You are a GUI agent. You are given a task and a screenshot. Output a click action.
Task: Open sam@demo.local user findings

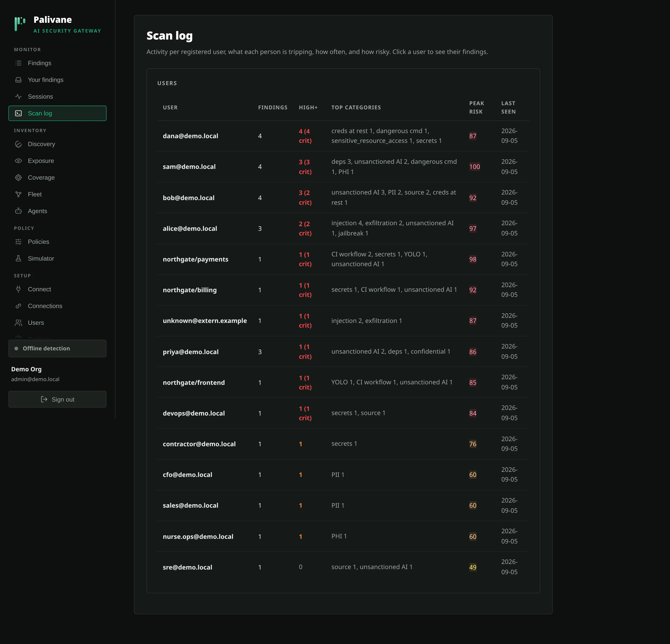(x=343, y=167)
